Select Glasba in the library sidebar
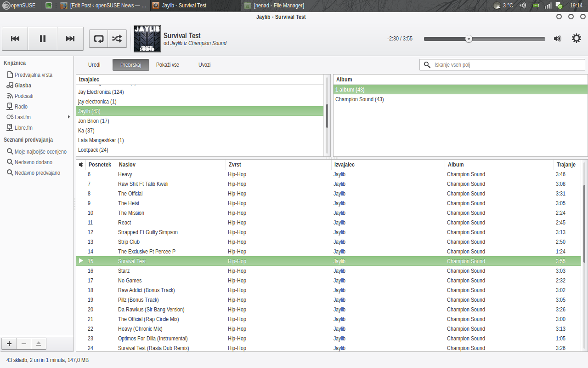Image resolution: width=588 pixels, height=368 pixels. tap(23, 86)
